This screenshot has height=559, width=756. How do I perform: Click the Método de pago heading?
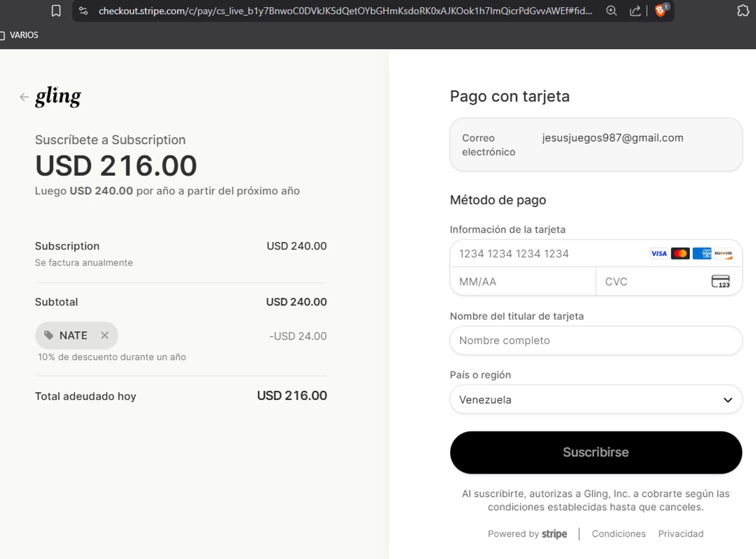[498, 200]
